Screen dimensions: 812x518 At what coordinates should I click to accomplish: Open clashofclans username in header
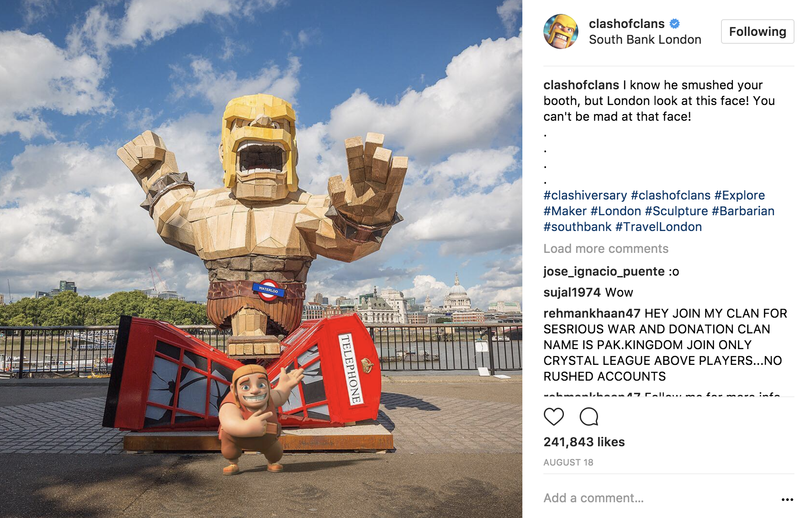[626, 24]
